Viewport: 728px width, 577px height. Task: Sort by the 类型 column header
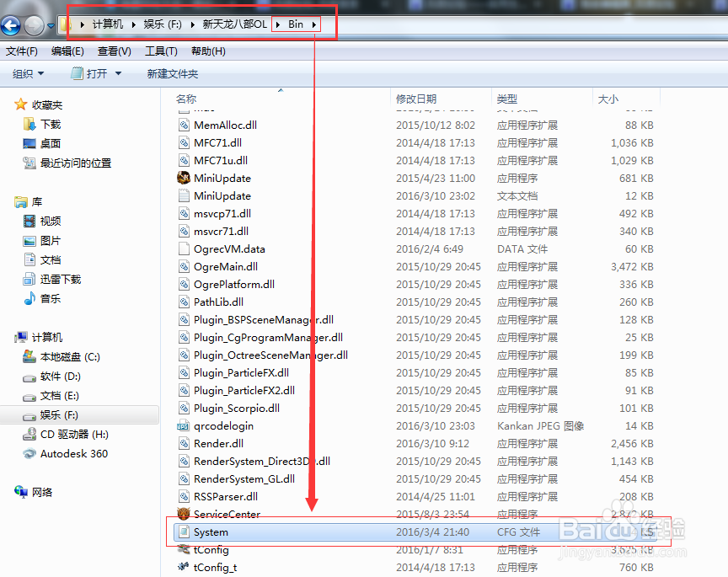click(507, 99)
